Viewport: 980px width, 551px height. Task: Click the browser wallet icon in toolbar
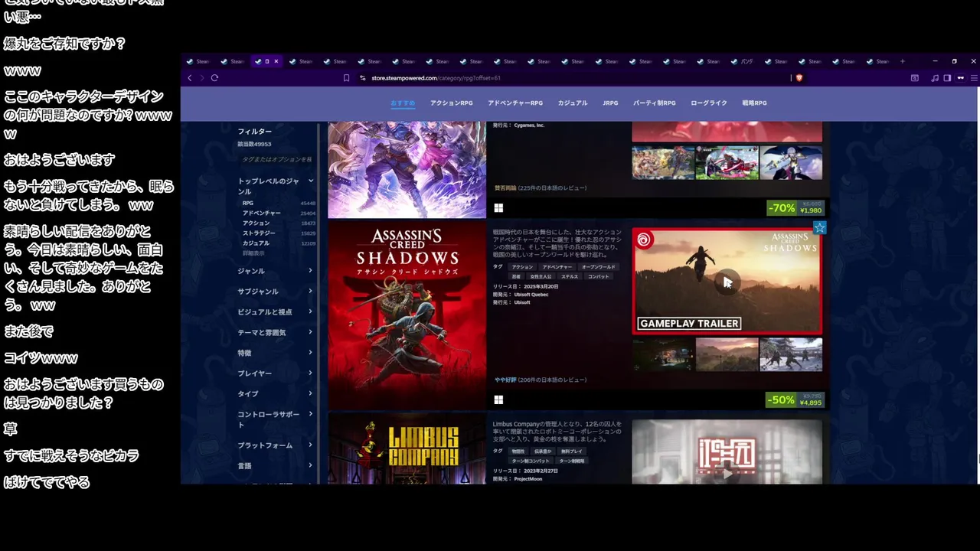coord(914,77)
